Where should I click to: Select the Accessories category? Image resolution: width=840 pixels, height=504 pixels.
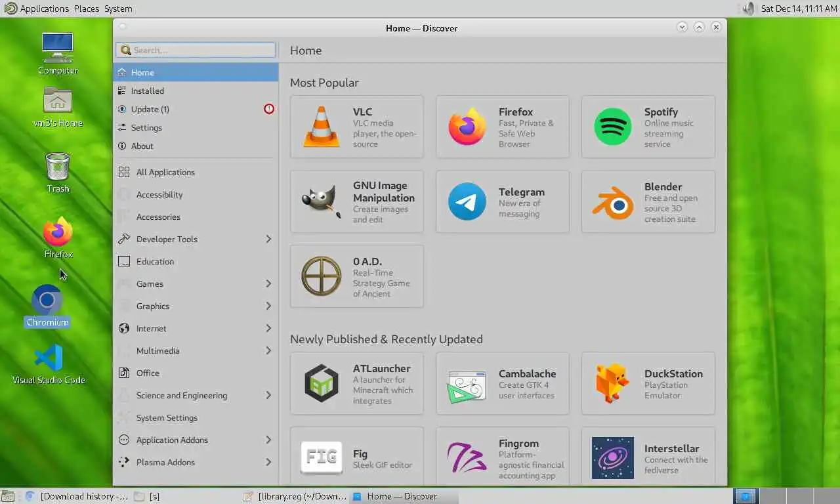click(196, 217)
